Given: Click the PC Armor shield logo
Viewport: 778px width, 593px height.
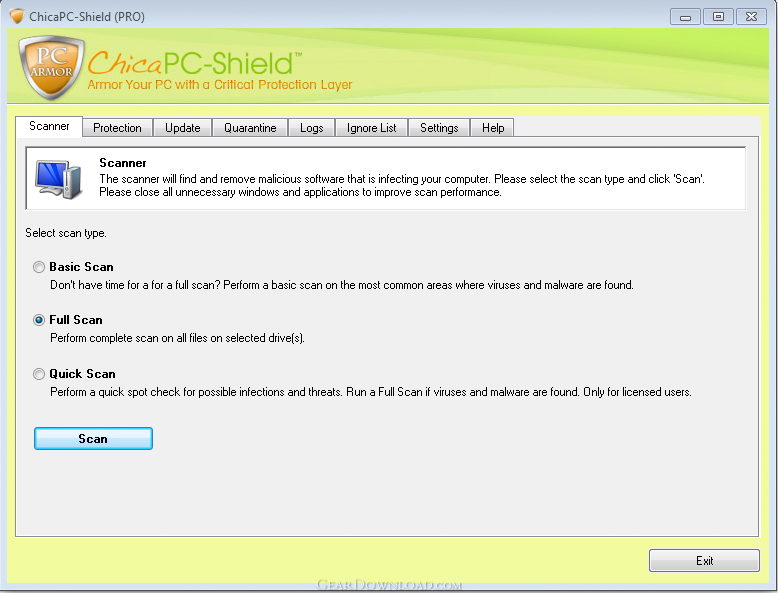Looking at the screenshot, I should pos(51,67).
